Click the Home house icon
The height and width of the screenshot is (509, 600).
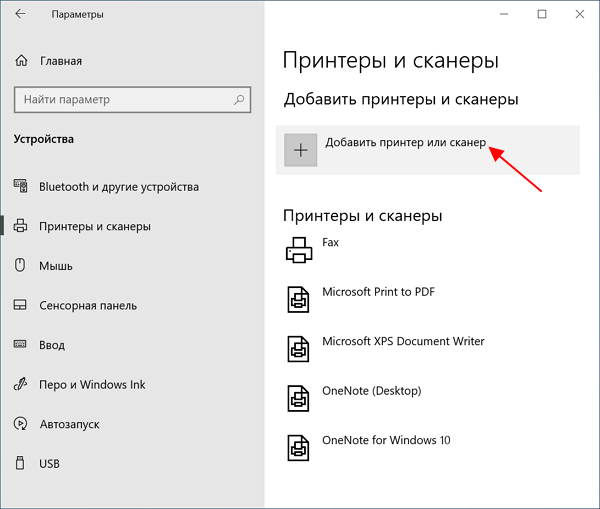pos(21,60)
